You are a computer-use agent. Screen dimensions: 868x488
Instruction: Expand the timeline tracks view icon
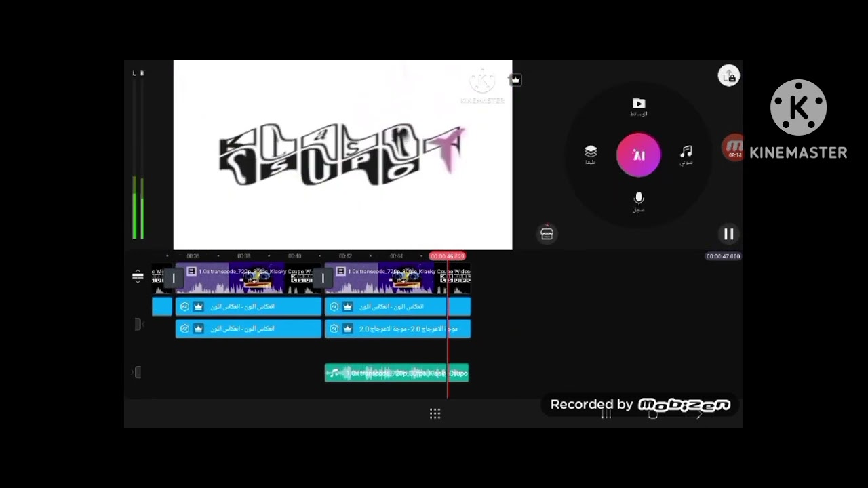pos(138,276)
